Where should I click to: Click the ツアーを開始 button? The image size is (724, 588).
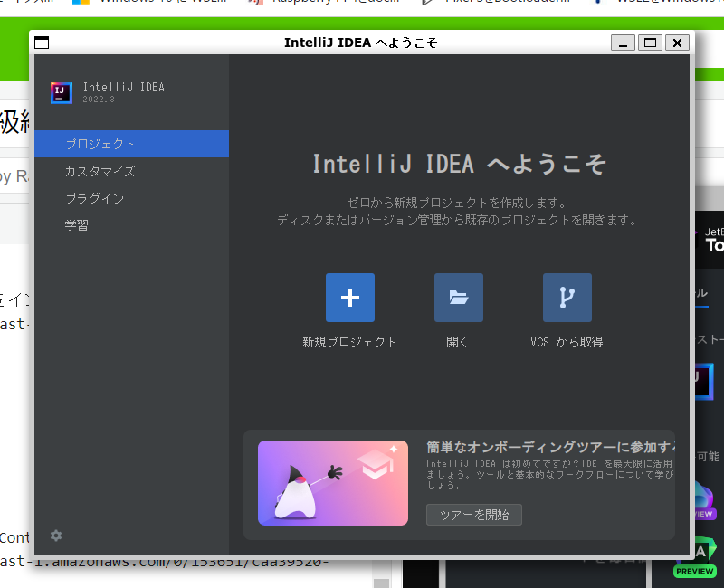click(473, 515)
